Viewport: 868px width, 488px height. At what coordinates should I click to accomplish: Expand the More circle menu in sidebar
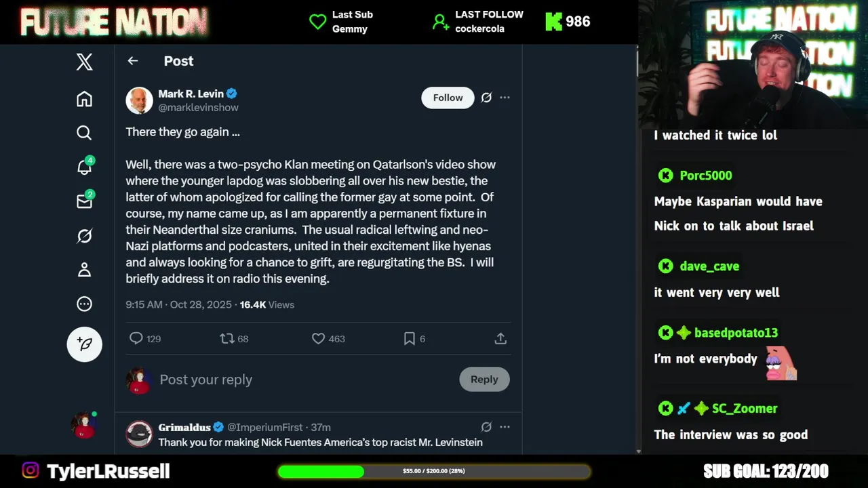coord(84,304)
